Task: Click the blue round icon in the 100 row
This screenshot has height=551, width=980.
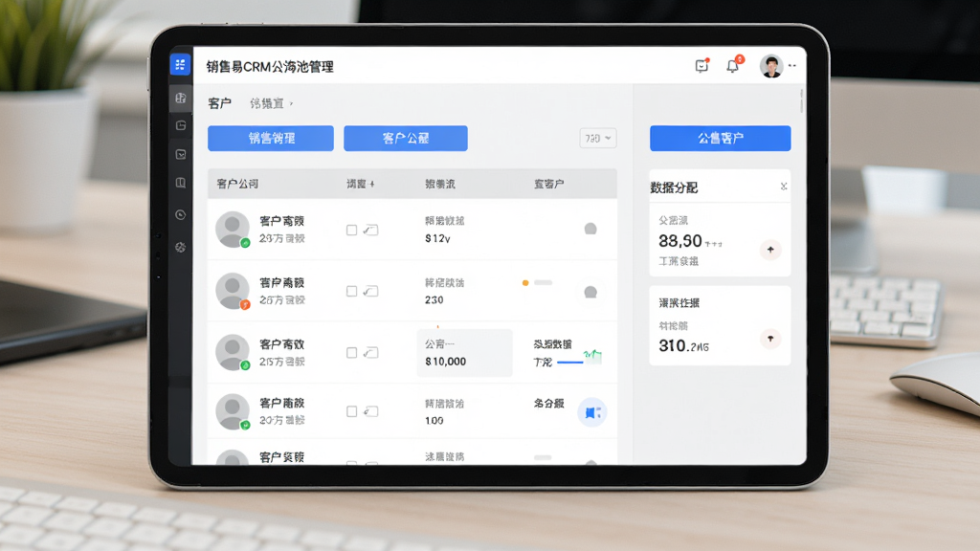Action: coord(591,412)
